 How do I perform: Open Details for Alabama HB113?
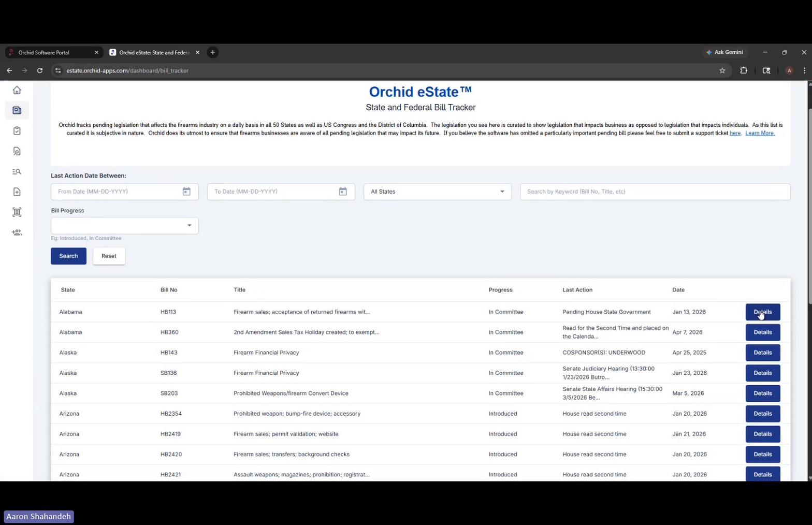tap(763, 312)
